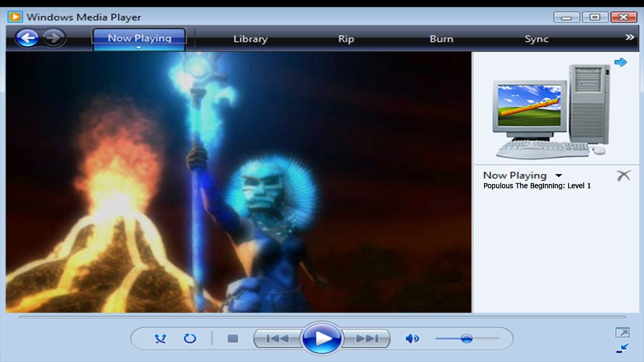Adjust the volume slider

click(467, 338)
